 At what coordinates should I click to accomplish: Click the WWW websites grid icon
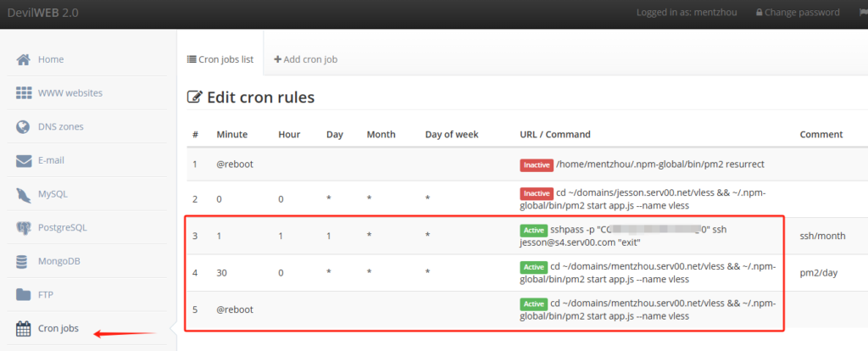click(x=24, y=92)
